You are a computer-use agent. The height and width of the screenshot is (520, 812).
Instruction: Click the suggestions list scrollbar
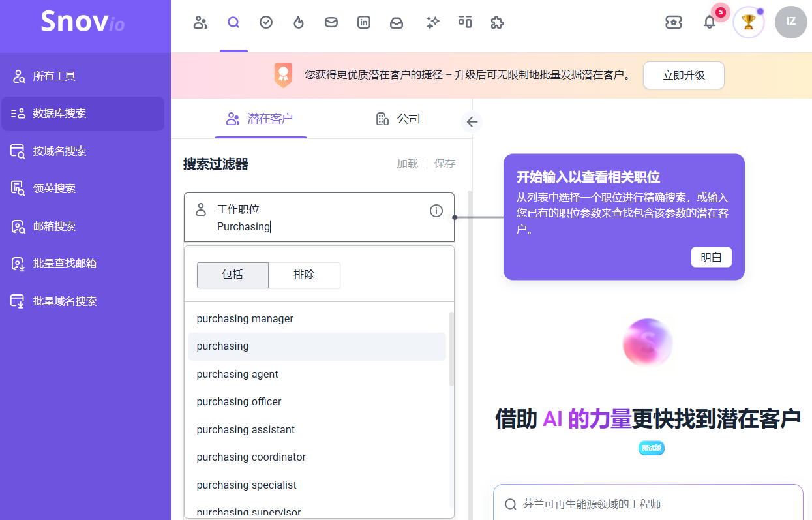(451, 349)
